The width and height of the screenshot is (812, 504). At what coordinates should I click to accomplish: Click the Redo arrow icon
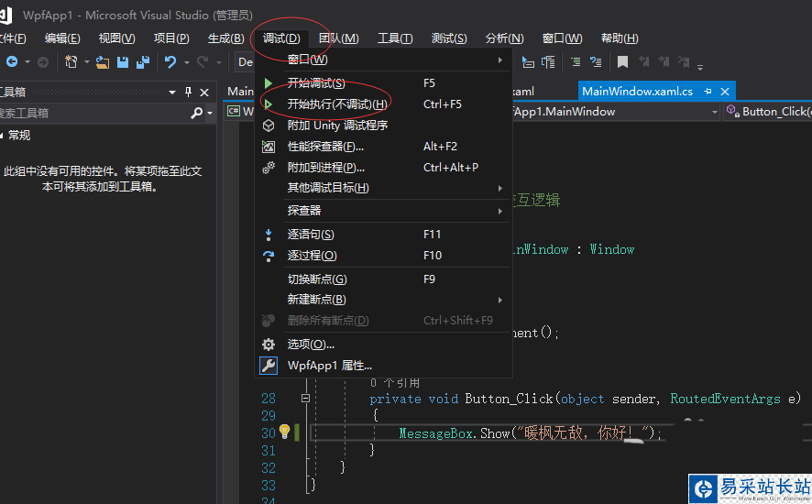tap(203, 62)
